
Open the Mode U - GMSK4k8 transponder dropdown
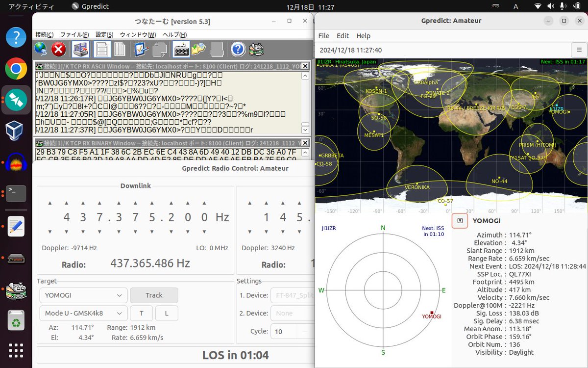[x=83, y=313]
